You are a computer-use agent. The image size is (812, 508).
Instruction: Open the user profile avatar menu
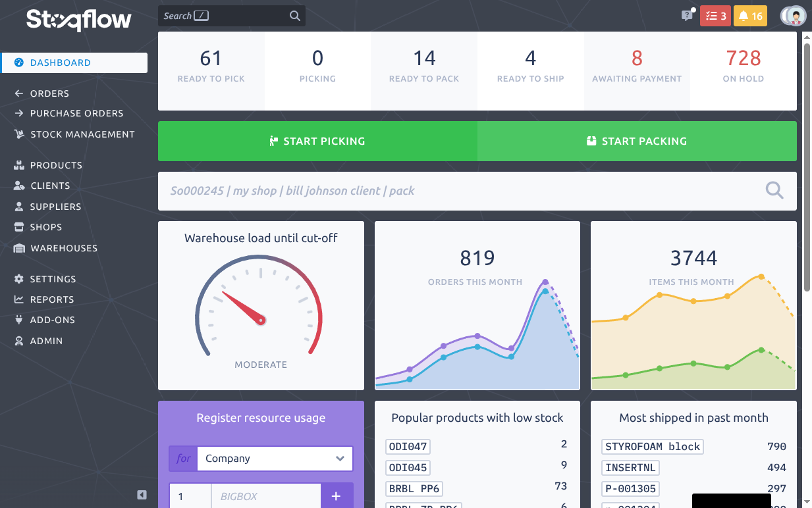[794, 15]
